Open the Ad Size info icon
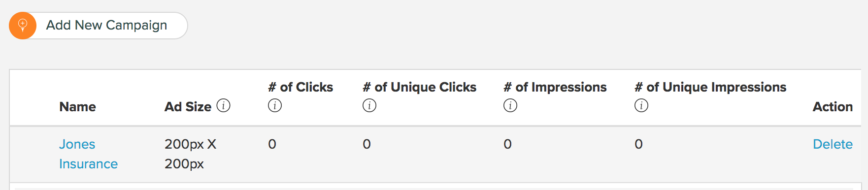Image resolution: width=868 pixels, height=190 pixels. coord(223,106)
